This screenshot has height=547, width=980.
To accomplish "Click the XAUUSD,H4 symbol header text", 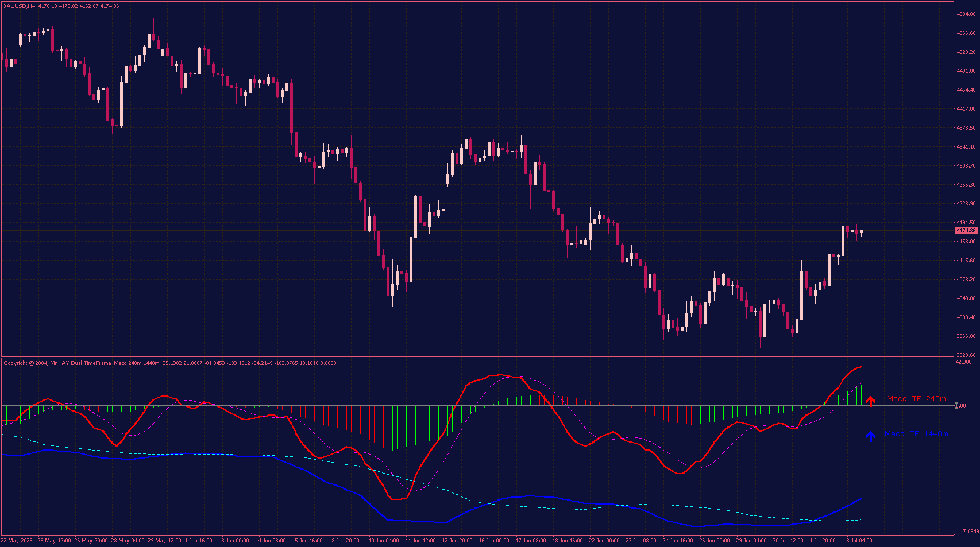I will 19,6.
